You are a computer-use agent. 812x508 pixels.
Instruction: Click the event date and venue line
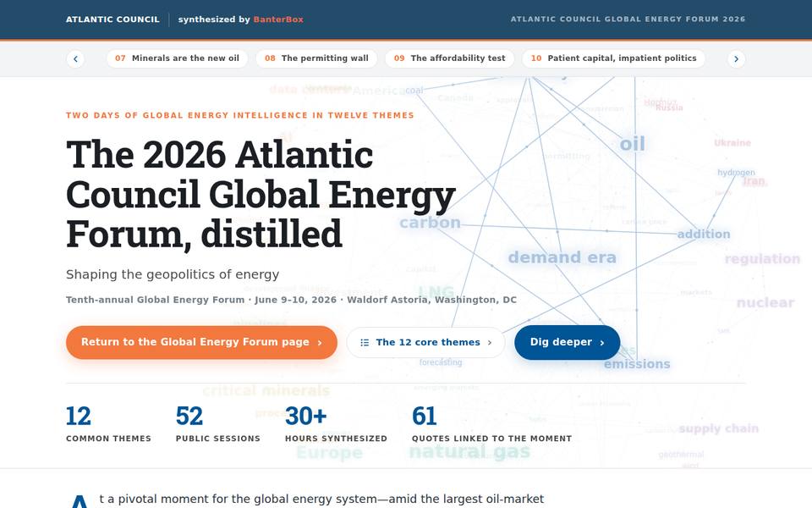tap(291, 300)
